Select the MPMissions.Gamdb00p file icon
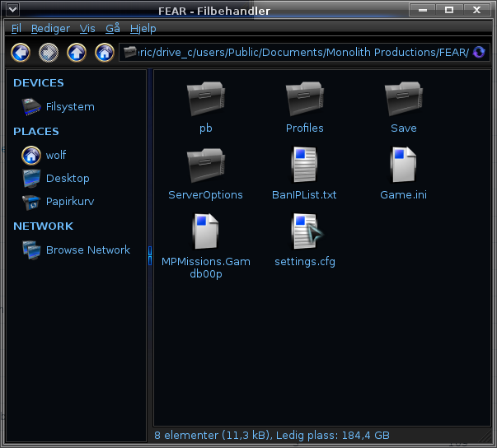 tap(206, 231)
